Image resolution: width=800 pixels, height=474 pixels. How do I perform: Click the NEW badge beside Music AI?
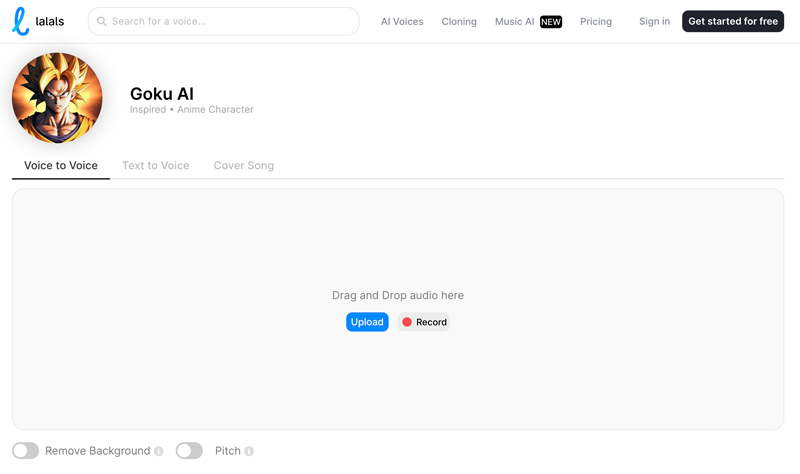pos(551,22)
